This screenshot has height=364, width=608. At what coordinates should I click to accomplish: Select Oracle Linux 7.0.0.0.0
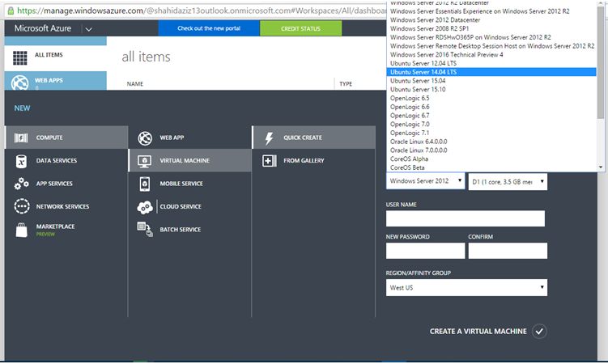(x=491, y=150)
